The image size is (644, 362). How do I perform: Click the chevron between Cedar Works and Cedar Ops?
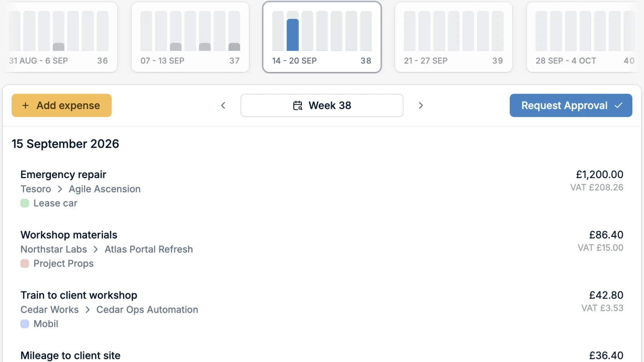point(87,310)
